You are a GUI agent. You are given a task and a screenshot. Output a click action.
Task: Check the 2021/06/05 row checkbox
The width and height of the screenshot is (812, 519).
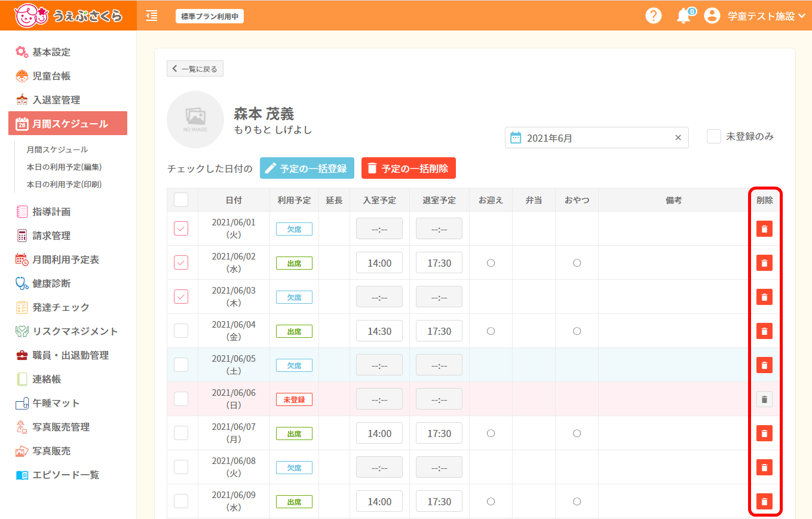[x=181, y=365]
